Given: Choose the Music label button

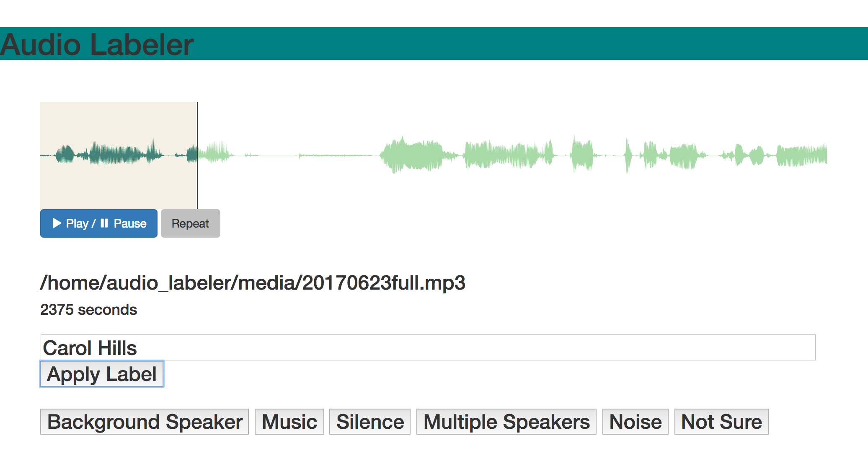Looking at the screenshot, I should (x=289, y=422).
